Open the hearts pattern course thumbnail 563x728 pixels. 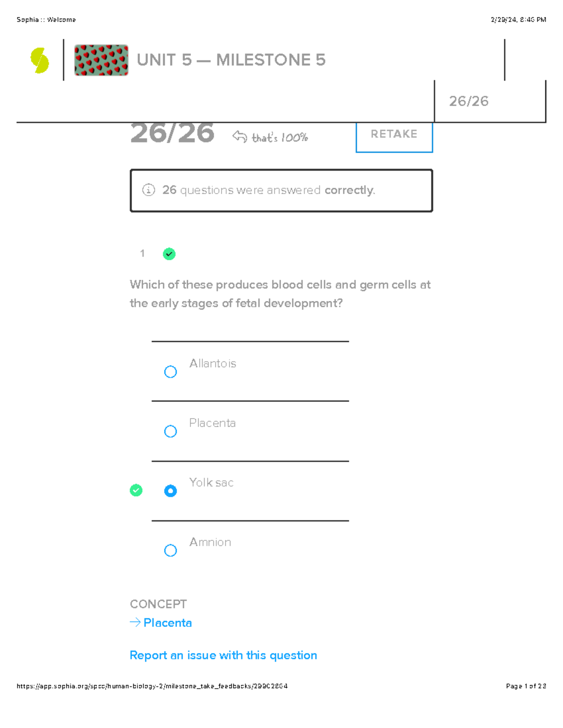(x=101, y=60)
